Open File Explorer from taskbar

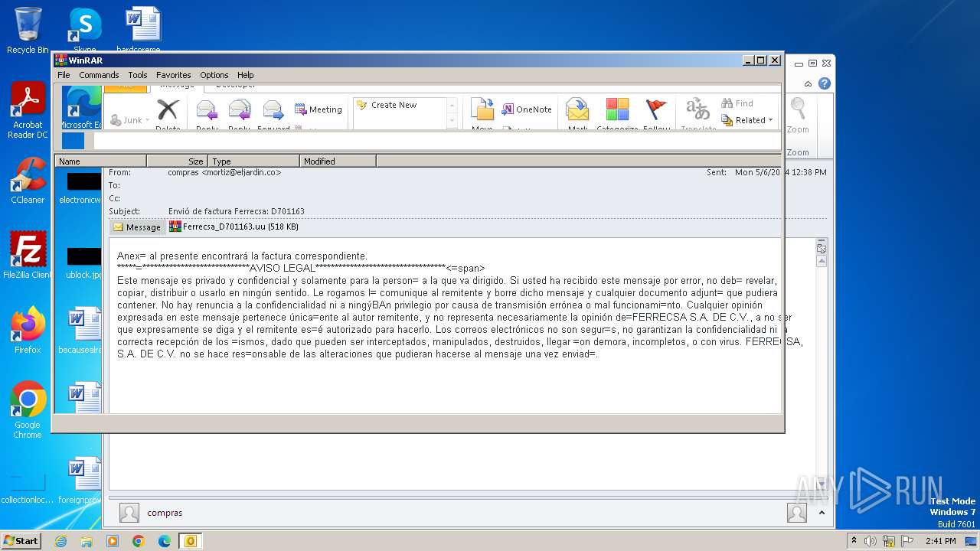point(87,541)
